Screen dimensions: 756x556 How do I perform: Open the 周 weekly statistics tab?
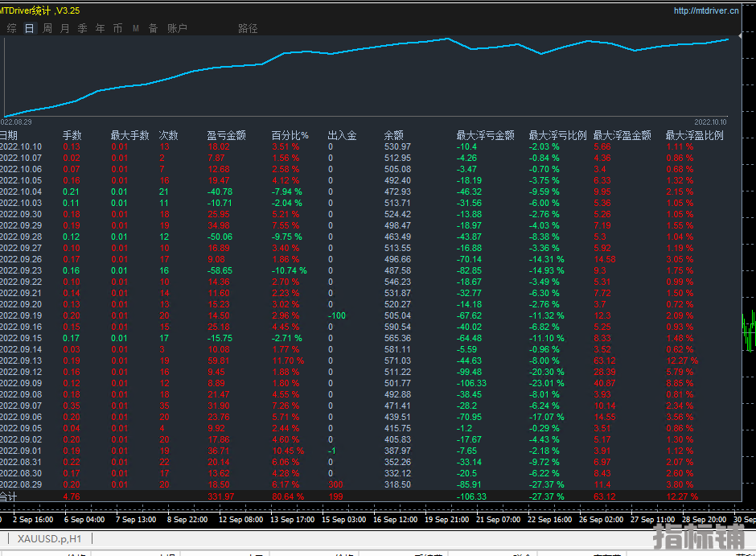47,28
